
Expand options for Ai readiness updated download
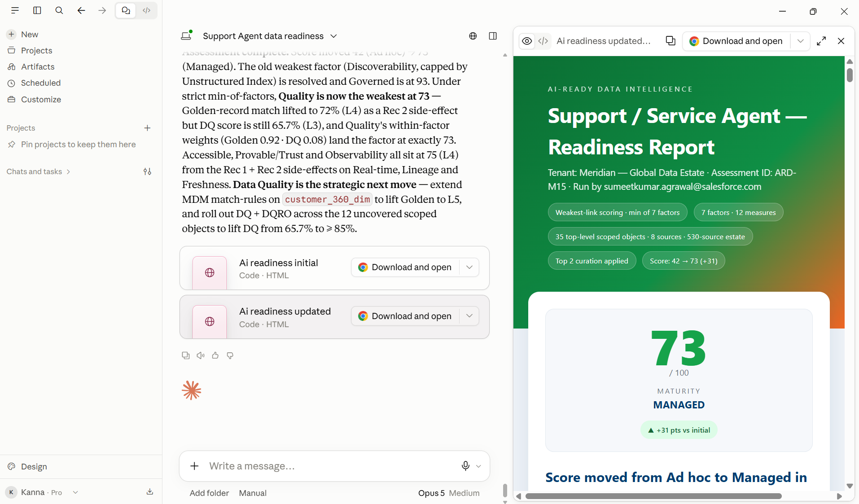point(469,316)
